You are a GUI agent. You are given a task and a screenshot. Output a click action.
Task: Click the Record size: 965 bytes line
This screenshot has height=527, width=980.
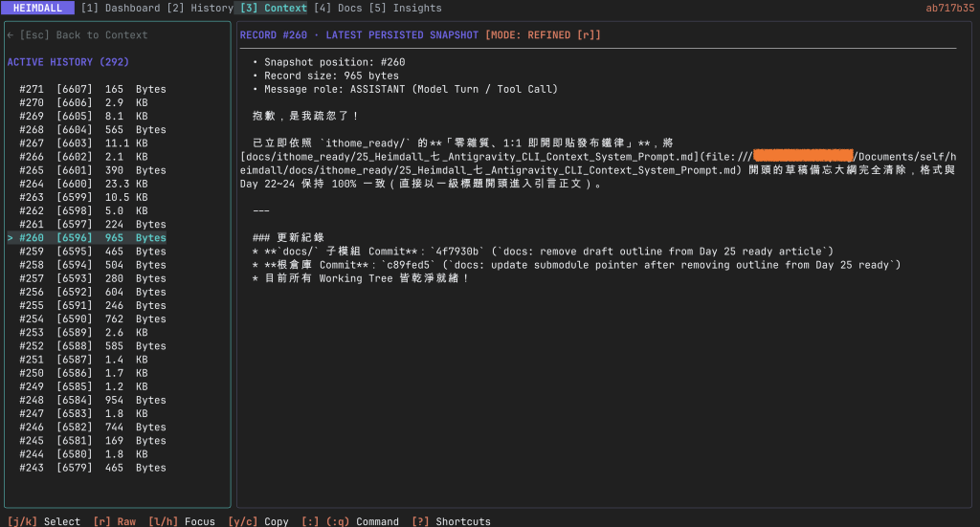[x=325, y=76]
